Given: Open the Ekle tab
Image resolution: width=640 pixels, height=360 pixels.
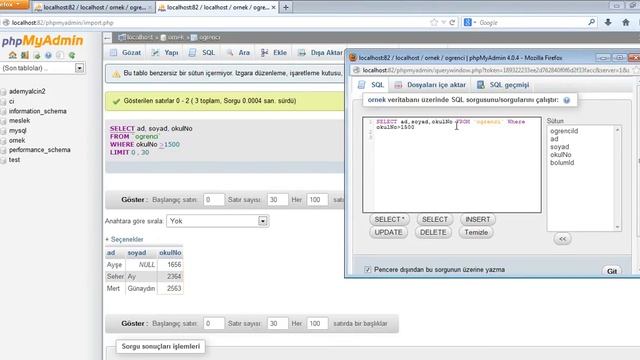Looking at the screenshot, I should (274, 53).
